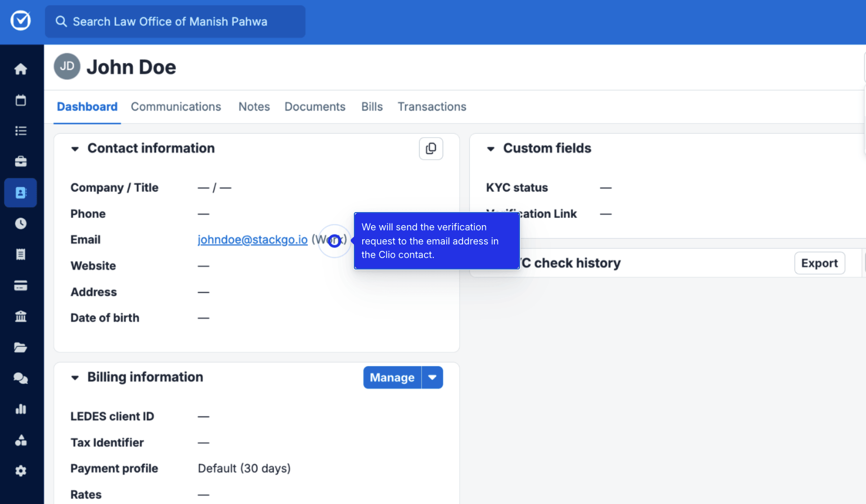
Task: Open the Home icon in sidebar
Action: [20, 69]
